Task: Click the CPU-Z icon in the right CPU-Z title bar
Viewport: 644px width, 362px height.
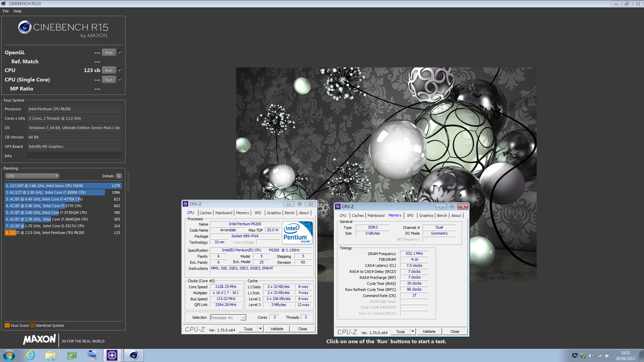Action: (x=338, y=206)
